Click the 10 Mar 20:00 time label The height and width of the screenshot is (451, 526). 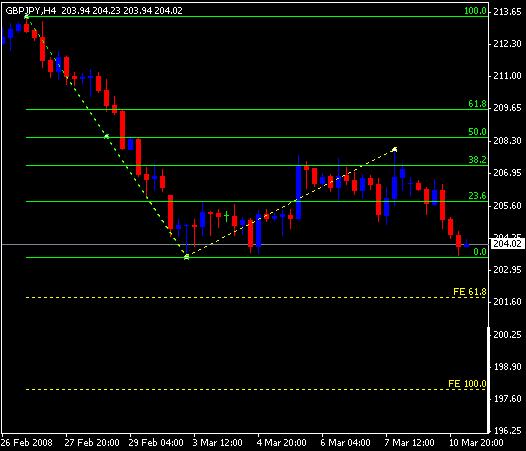pos(476,443)
